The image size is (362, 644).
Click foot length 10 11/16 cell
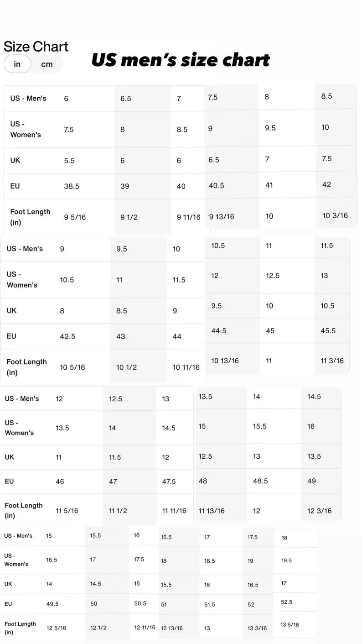[186, 367]
